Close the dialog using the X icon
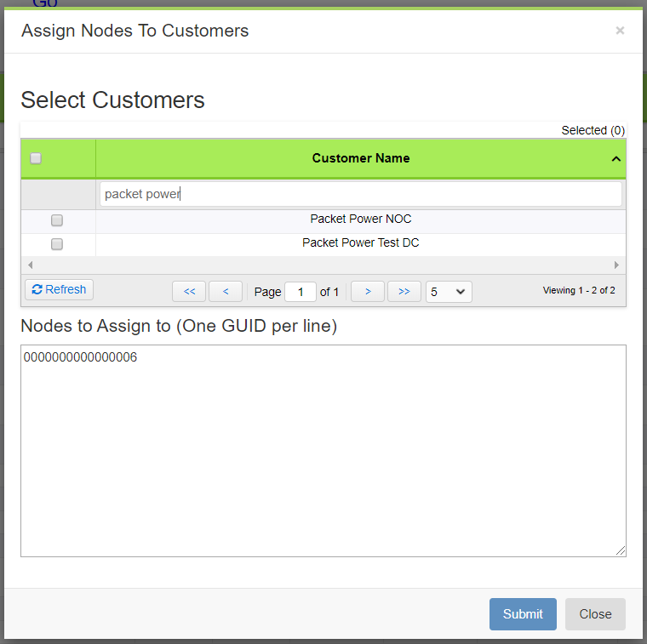 [x=619, y=31]
